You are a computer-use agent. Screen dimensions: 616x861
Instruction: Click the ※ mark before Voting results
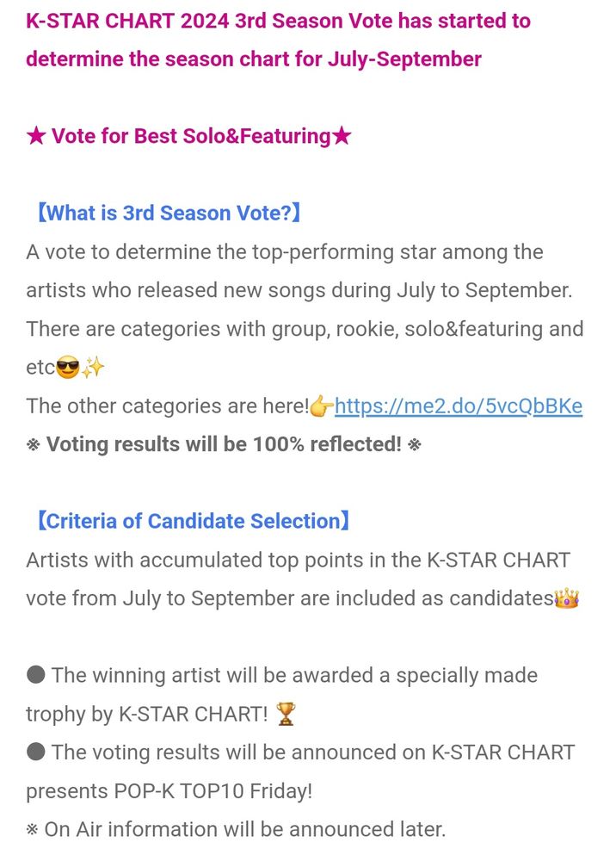pos(33,445)
